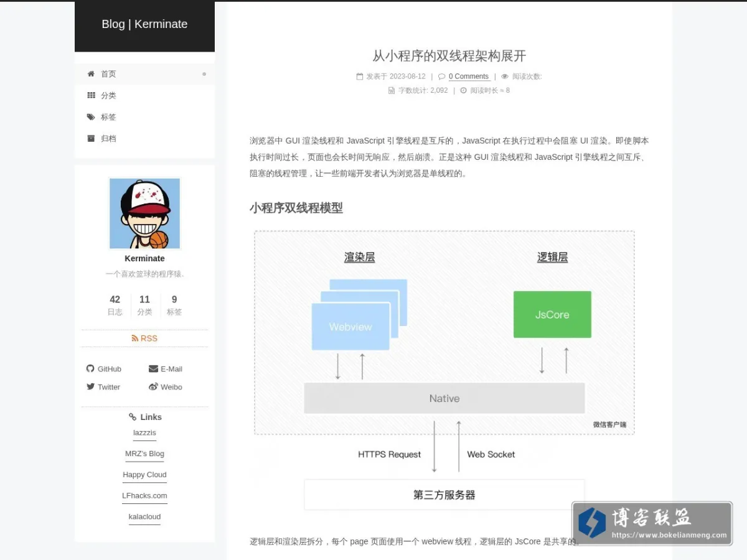
Task: Open the E-Mail link
Action: click(x=166, y=369)
